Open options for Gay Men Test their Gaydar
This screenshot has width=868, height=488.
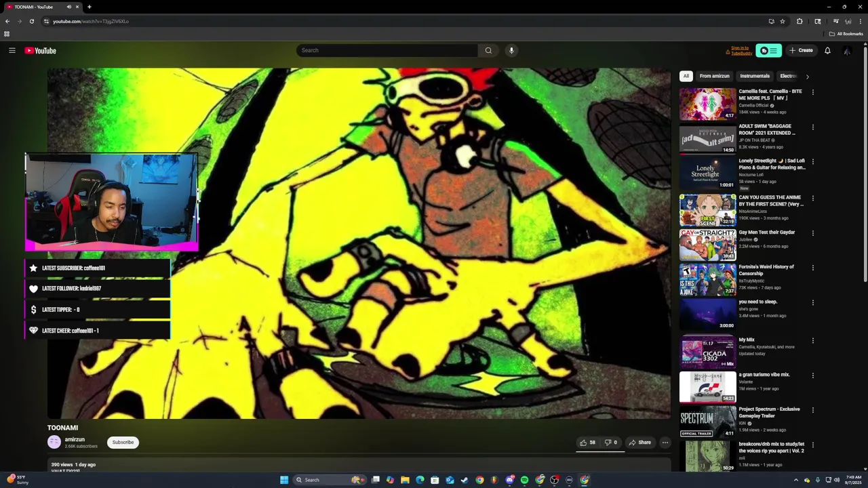[x=812, y=233]
